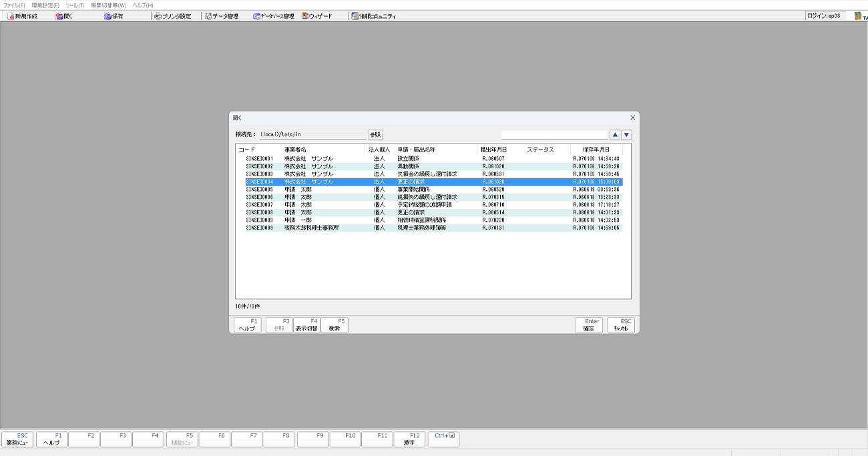The height and width of the screenshot is (456, 868).
Task: Click the F12 漢字 function key button
Action: [409, 439]
